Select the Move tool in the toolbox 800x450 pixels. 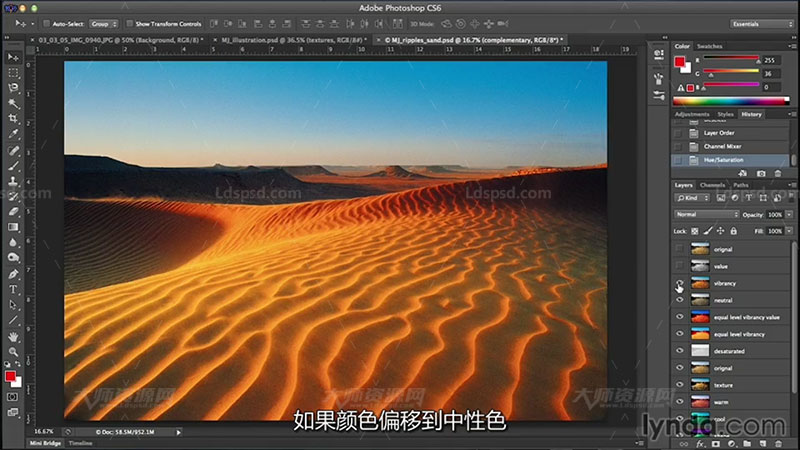point(13,57)
